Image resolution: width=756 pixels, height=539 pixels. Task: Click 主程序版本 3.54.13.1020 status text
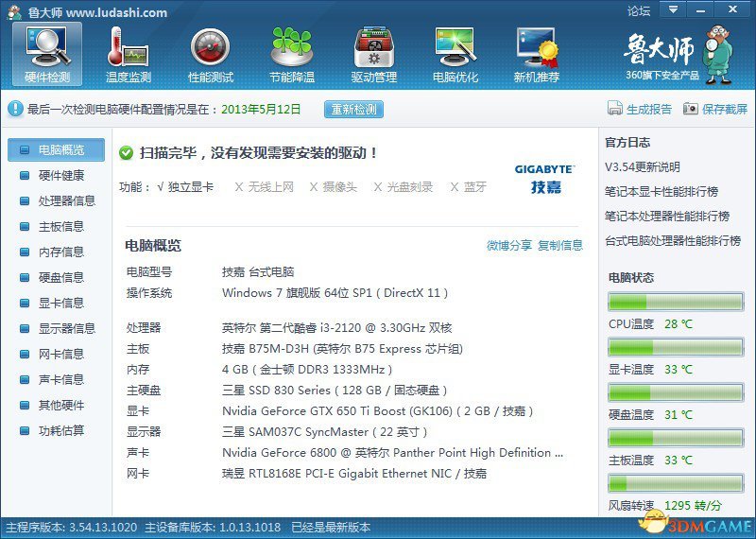click(72, 528)
